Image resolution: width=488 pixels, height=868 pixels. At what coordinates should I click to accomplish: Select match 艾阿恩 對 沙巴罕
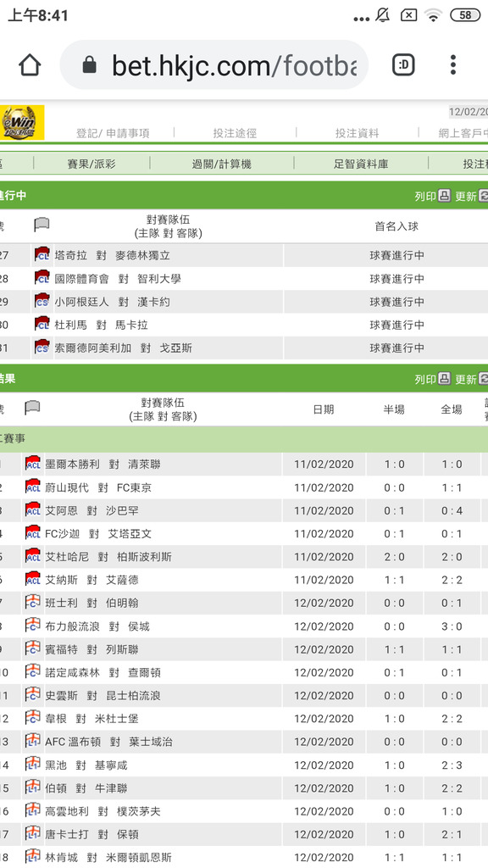91,511
